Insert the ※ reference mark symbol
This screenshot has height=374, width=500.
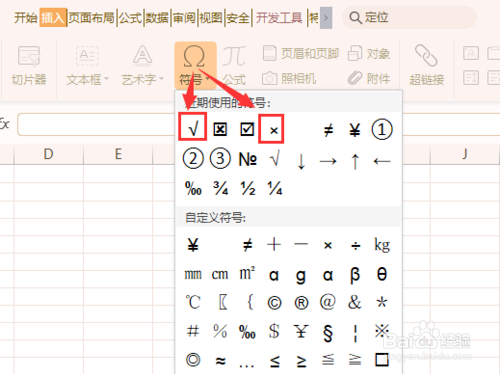(382, 331)
